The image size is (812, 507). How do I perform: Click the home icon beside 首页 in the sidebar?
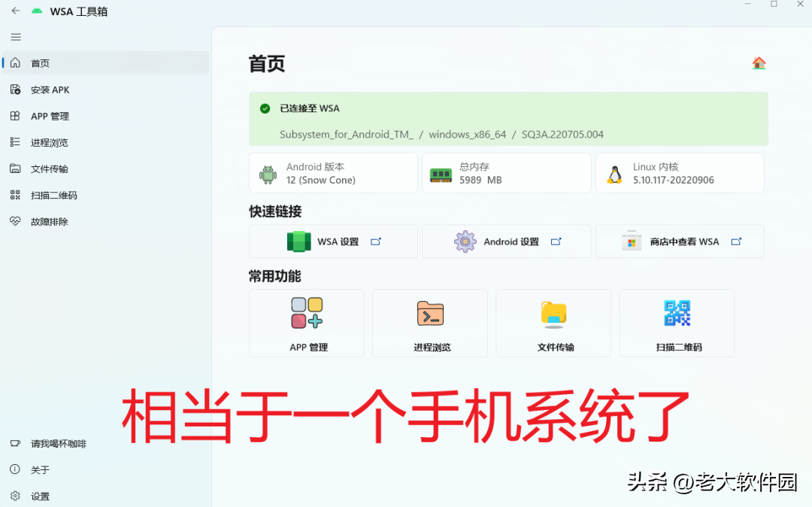[15, 62]
